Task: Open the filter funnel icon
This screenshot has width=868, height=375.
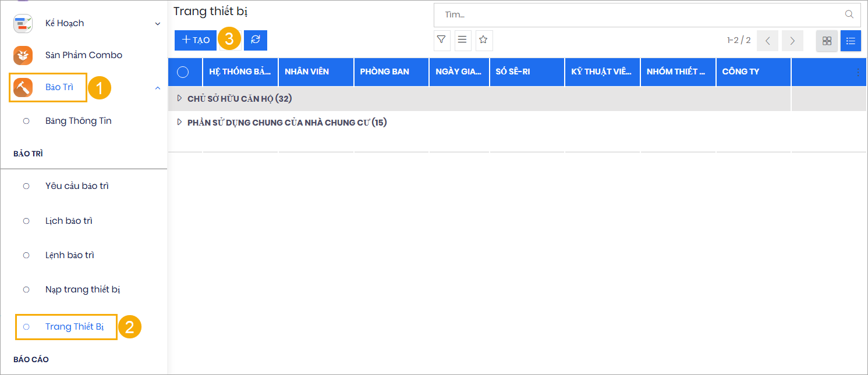Action: 442,40
